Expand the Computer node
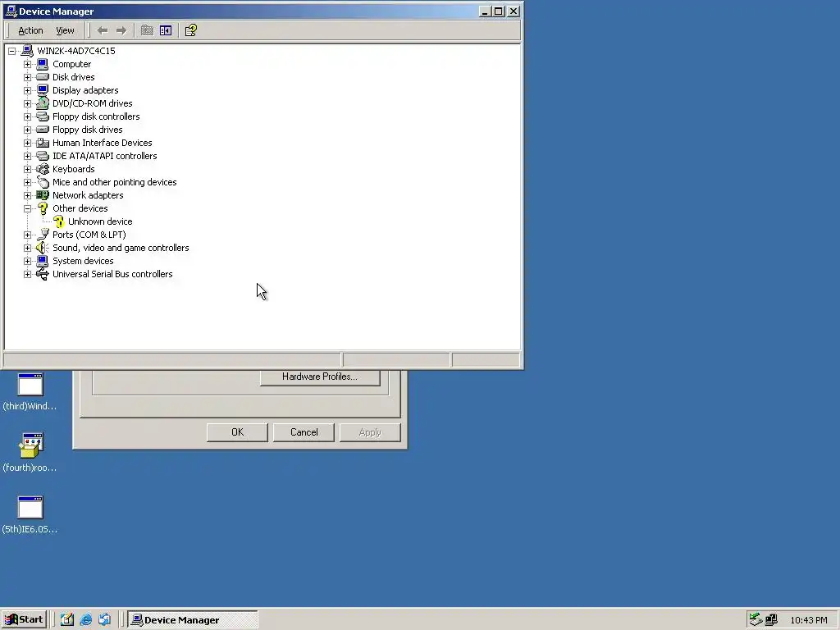This screenshot has height=630, width=840. click(27, 64)
